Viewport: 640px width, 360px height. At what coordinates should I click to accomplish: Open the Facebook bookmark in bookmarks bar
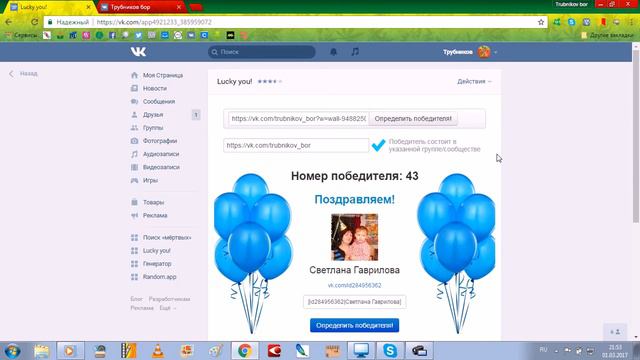pyautogui.click(x=112, y=36)
